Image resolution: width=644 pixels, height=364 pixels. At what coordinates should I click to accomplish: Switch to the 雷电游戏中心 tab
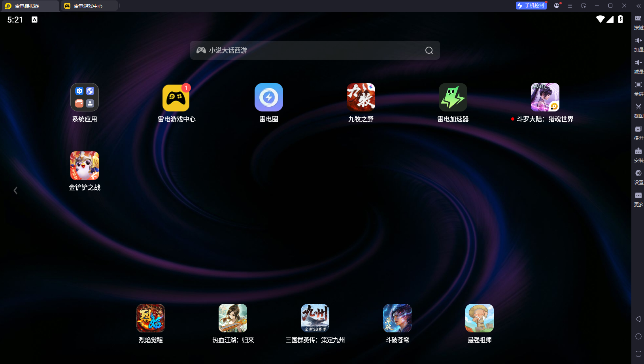pos(89,6)
